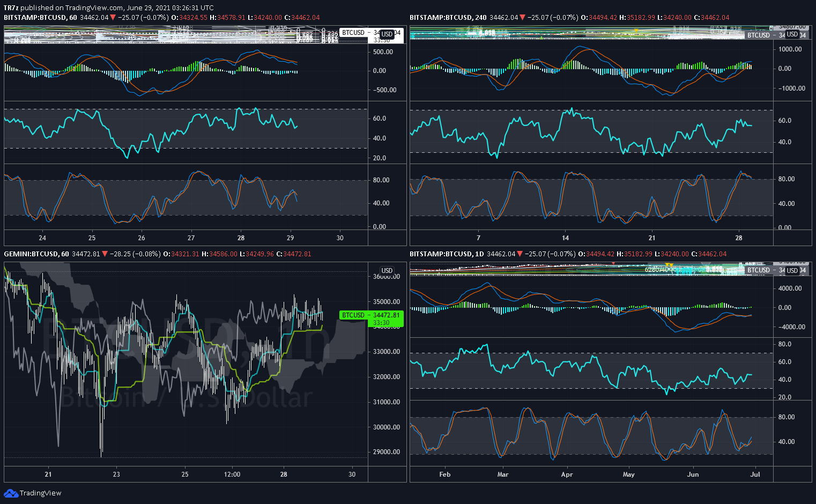Click the 26 date label on the time axis

pyautogui.click(x=142, y=238)
